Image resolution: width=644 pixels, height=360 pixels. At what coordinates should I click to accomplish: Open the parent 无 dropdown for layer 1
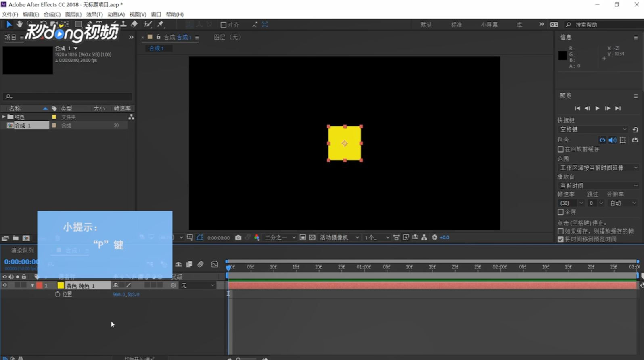pyautogui.click(x=198, y=285)
